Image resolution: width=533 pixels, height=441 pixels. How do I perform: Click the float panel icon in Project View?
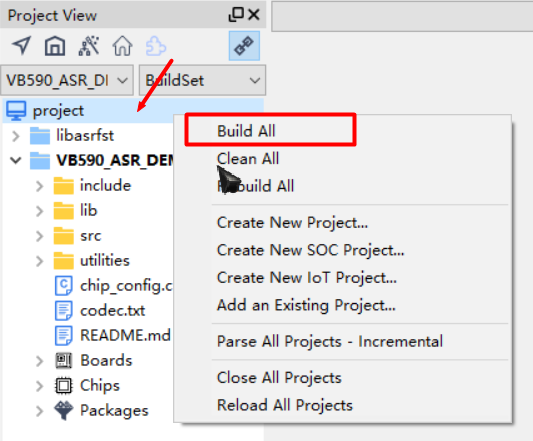236,15
